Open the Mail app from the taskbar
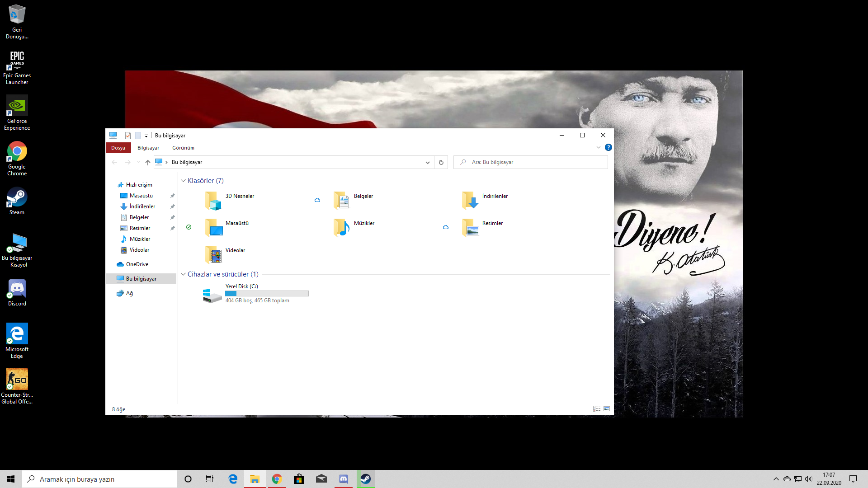Viewport: 868px width, 488px height. tap(321, 479)
